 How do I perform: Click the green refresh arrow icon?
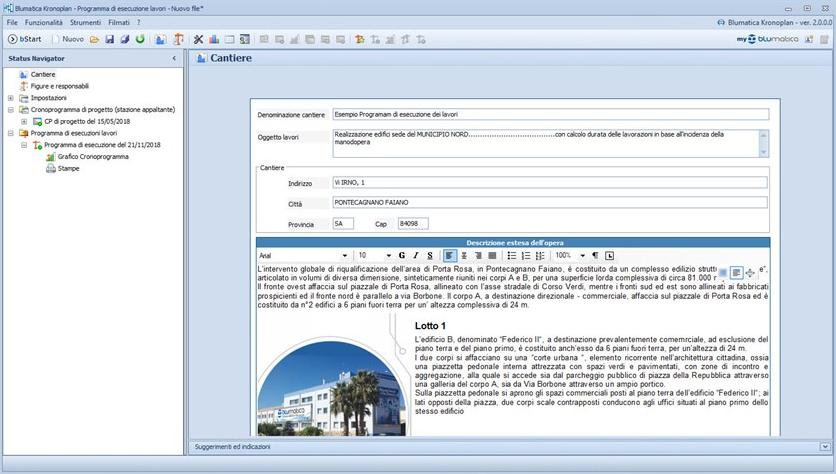tap(140, 39)
